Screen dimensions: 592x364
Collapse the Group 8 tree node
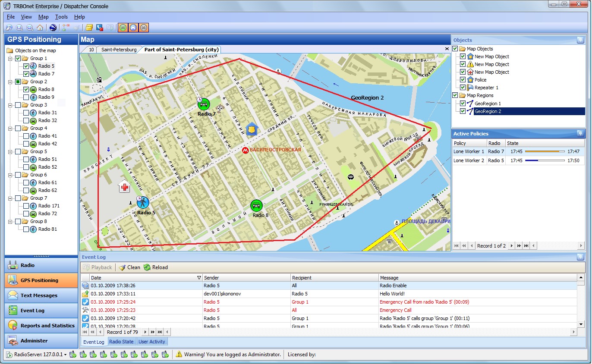click(x=10, y=222)
